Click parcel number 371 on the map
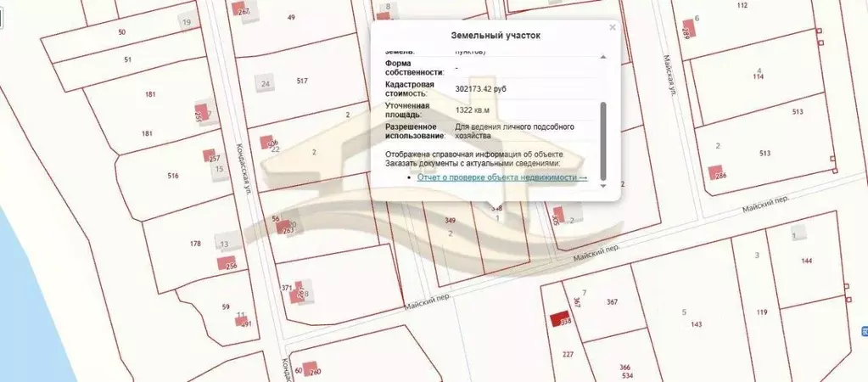This screenshot has width=868, height=382. point(287,288)
